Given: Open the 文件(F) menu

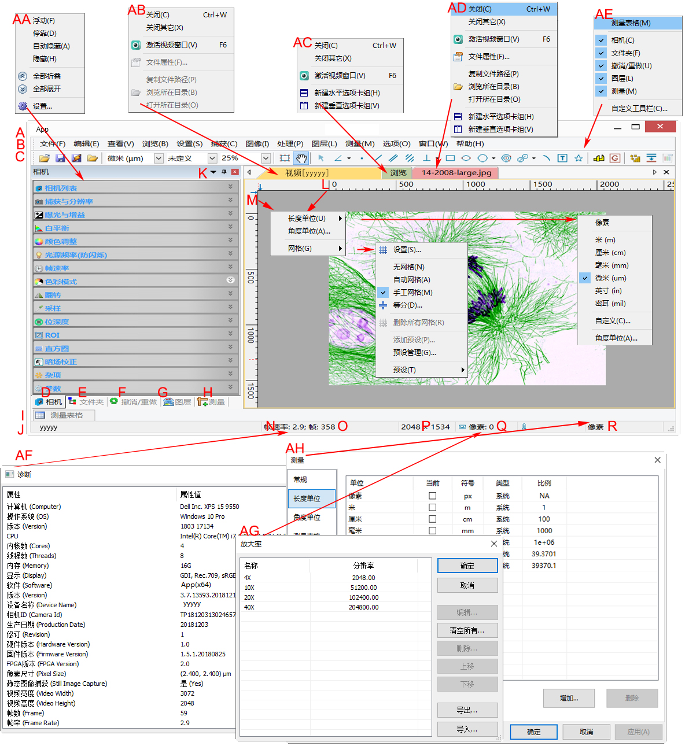Looking at the screenshot, I should pyautogui.click(x=53, y=143).
